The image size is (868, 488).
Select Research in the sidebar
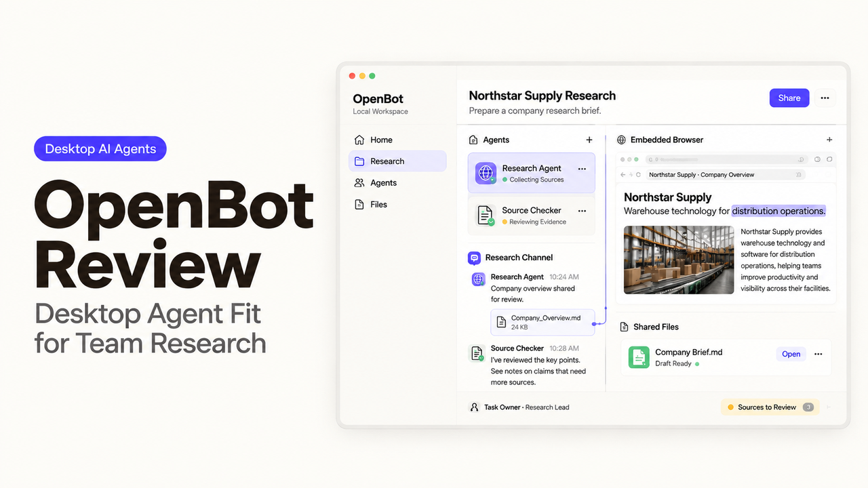tap(397, 161)
